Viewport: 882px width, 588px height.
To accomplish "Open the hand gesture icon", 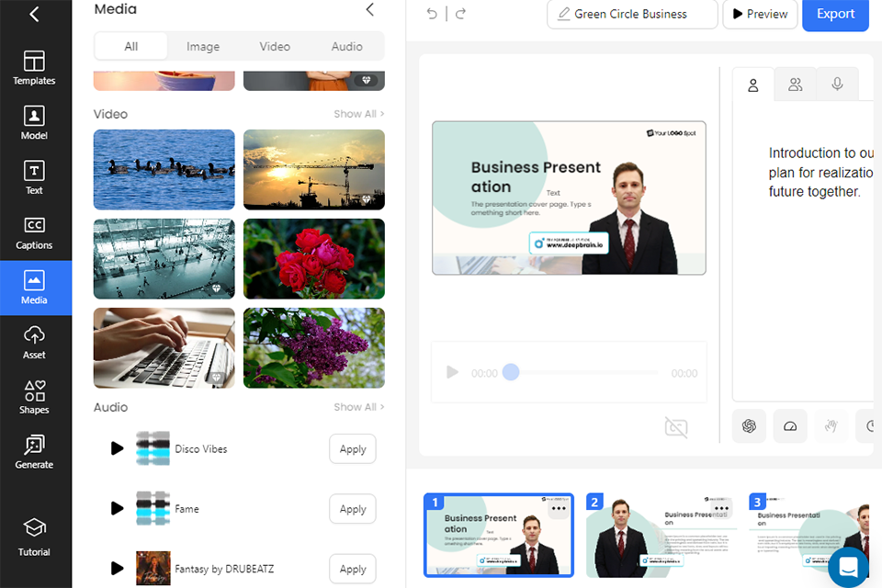I will tap(831, 426).
